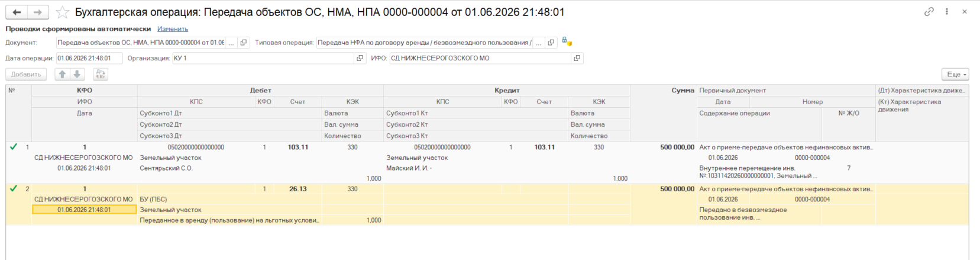The image size is (980, 260).
Task: Open the three-dot menu in the title bar
Action: tap(947, 11)
